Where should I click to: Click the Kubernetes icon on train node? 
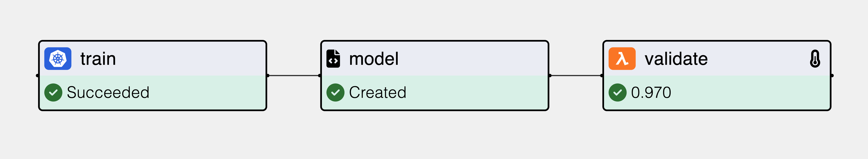[x=58, y=59]
